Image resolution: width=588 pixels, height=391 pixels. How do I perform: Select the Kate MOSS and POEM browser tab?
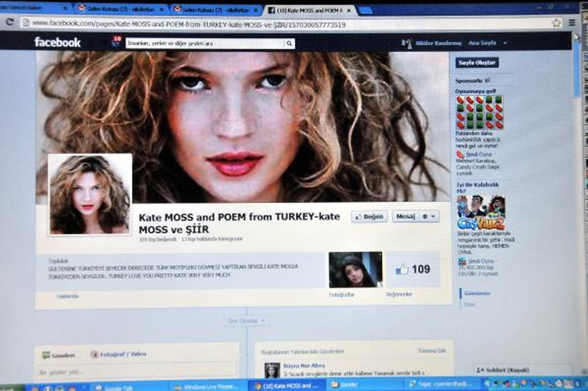[x=310, y=10]
